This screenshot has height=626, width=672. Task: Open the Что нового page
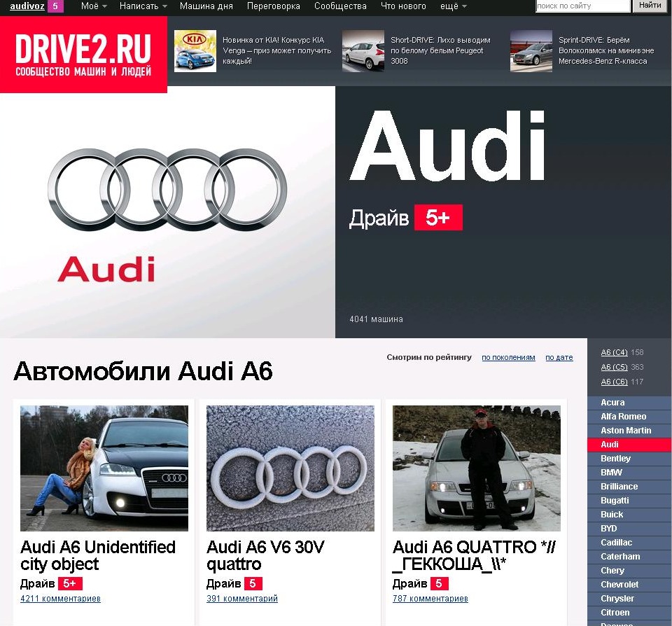403,6
